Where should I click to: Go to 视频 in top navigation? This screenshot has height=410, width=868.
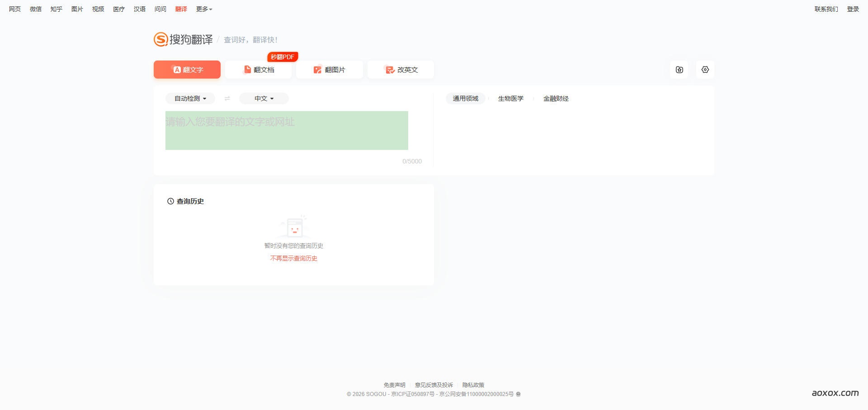98,9
